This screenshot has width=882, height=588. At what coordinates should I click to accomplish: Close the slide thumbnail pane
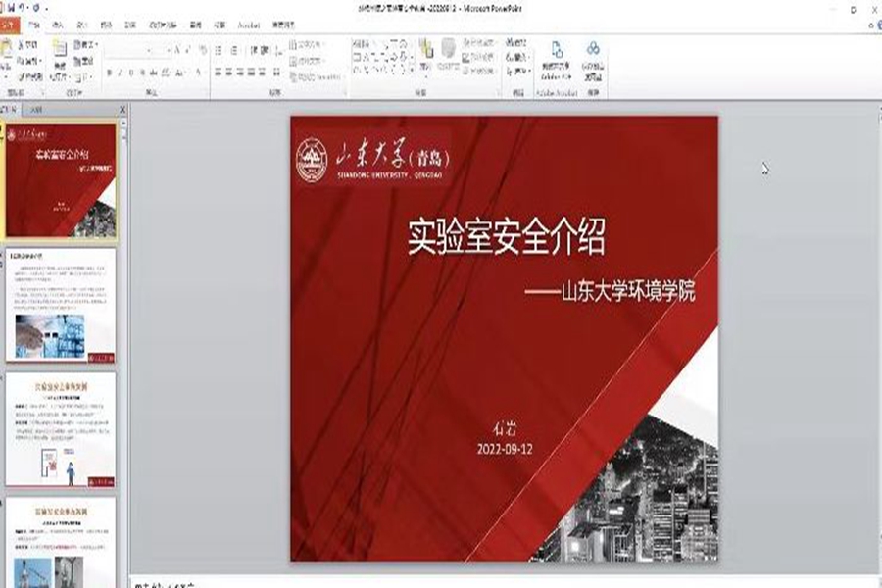[122, 109]
